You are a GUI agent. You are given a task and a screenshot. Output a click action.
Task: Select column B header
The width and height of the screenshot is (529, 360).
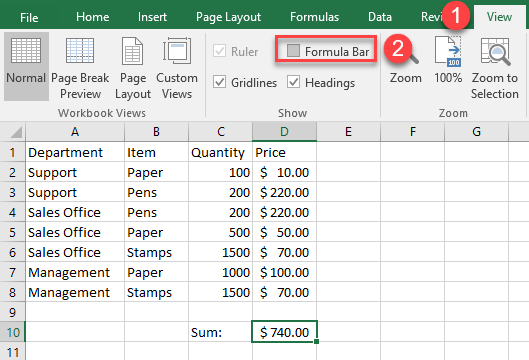point(156,132)
